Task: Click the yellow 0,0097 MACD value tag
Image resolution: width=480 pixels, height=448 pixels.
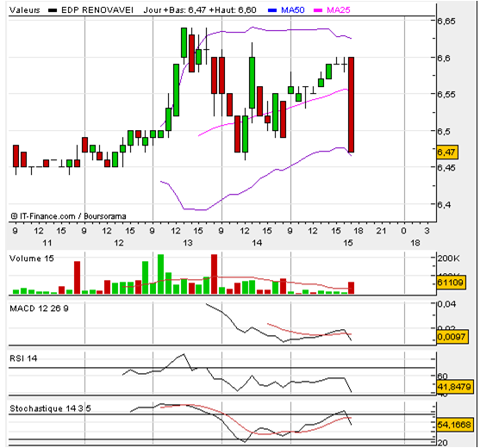Action: (x=452, y=337)
